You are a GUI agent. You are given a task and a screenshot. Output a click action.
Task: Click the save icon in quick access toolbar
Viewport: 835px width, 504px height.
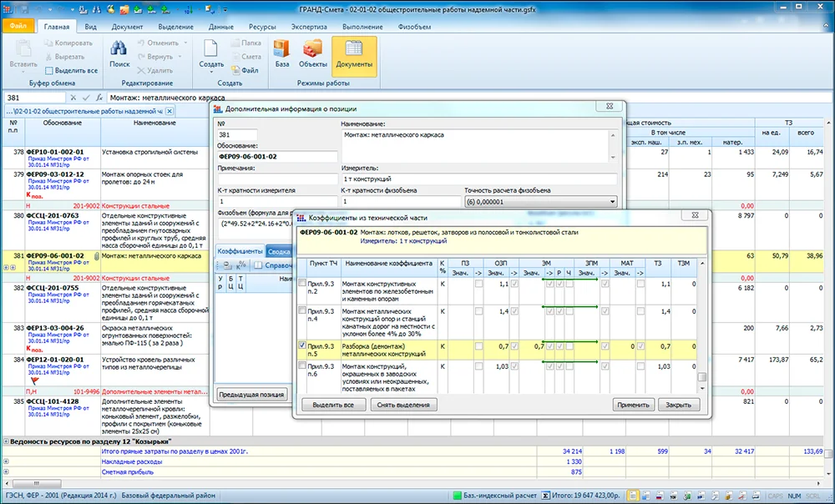click(x=24, y=9)
